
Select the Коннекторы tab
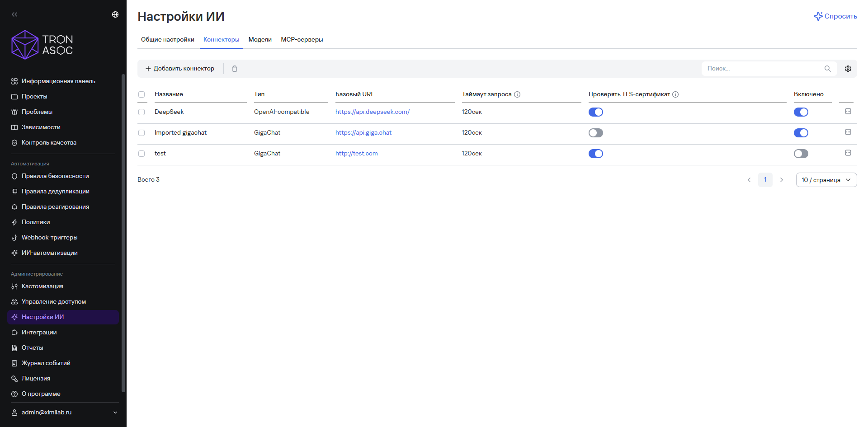click(222, 40)
